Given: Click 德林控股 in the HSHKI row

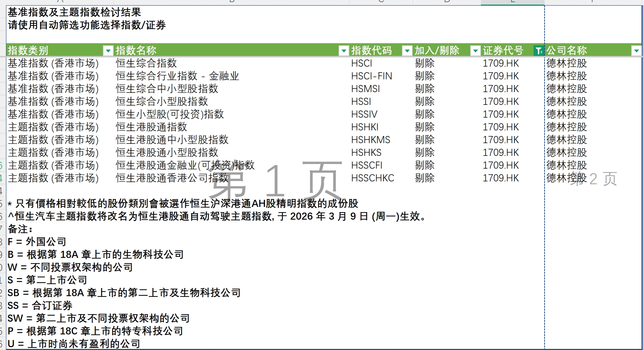Looking at the screenshot, I should [x=567, y=127].
